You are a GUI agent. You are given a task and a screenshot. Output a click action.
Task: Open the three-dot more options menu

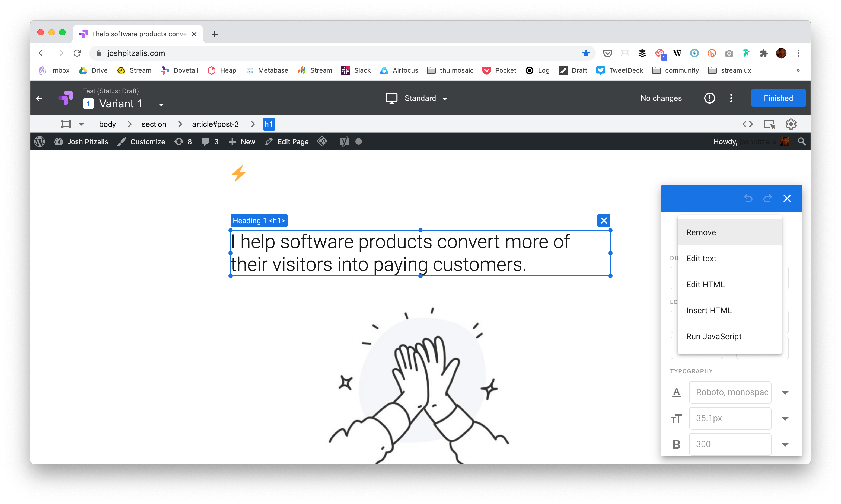[x=731, y=98]
